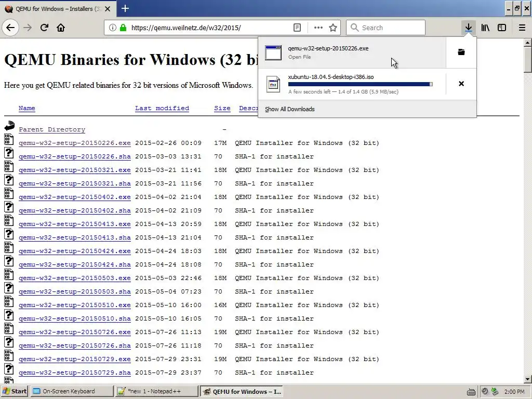Open qemu-w32-setup-20150413.sha checksum link

point(75,237)
